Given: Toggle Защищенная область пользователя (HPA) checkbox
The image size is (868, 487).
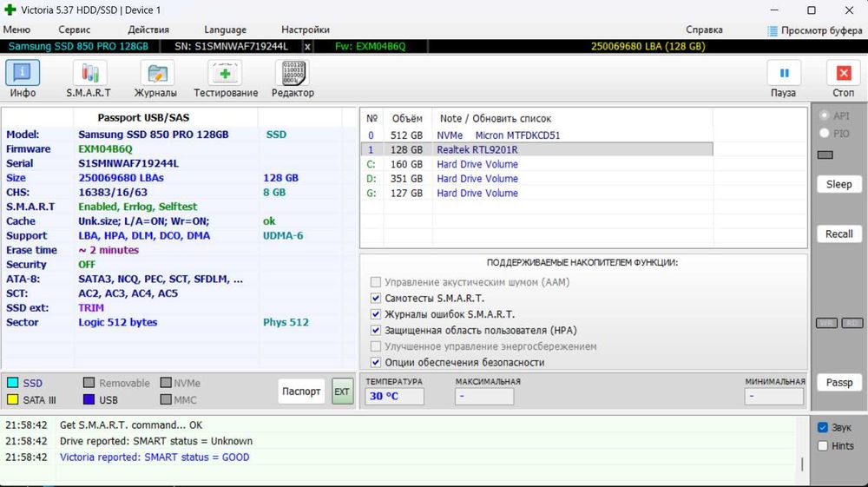Looking at the screenshot, I should (376, 331).
